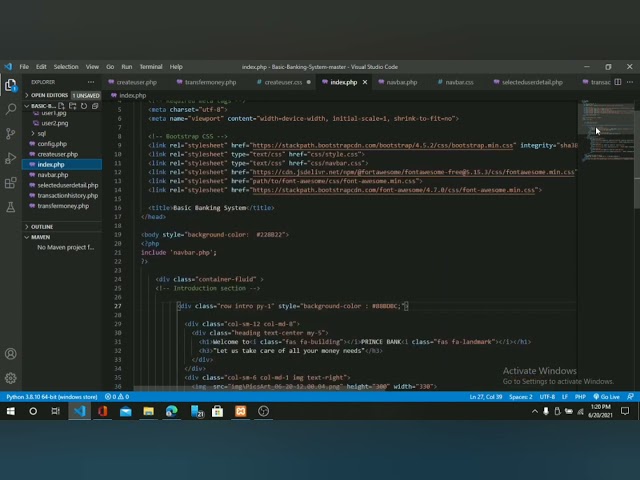Switch to navbar.css tab

click(459, 82)
